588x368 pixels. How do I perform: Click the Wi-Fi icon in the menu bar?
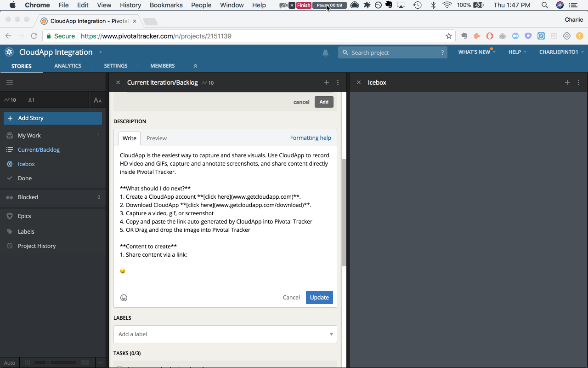pos(447,5)
